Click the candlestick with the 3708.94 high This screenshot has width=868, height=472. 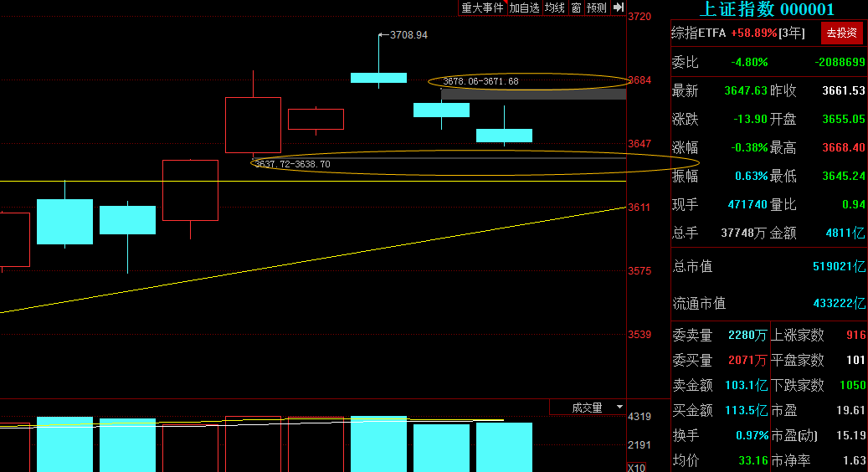[x=378, y=78]
